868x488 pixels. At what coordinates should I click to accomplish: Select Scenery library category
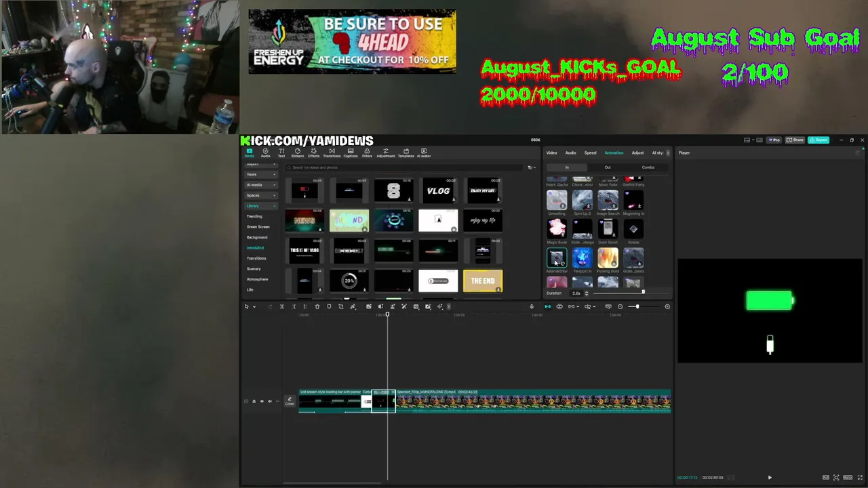click(x=254, y=269)
